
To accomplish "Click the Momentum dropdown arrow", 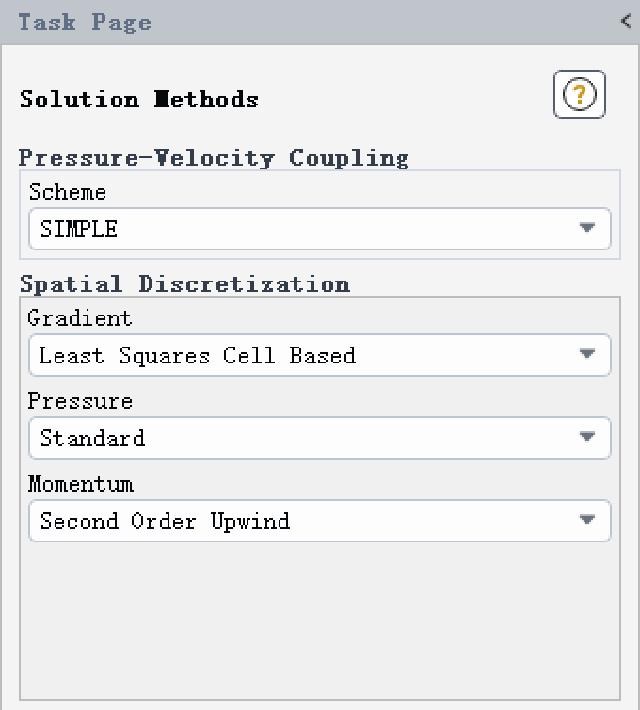I will 587,519.
